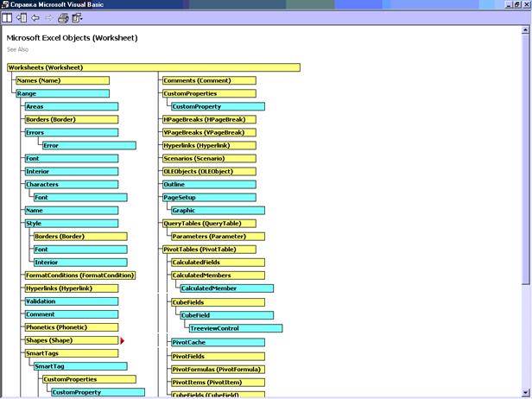Open the Font object under Range
This screenshot has width=532, height=399.
click(72, 158)
